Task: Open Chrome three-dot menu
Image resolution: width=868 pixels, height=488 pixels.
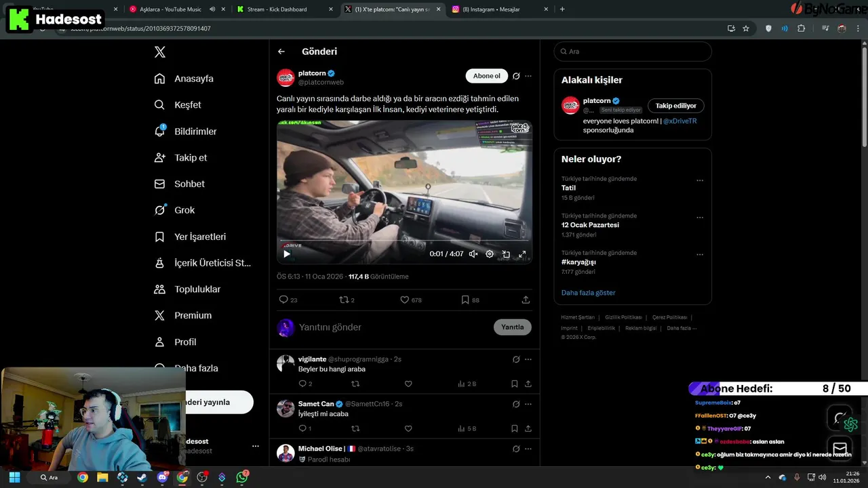Action: [x=857, y=28]
